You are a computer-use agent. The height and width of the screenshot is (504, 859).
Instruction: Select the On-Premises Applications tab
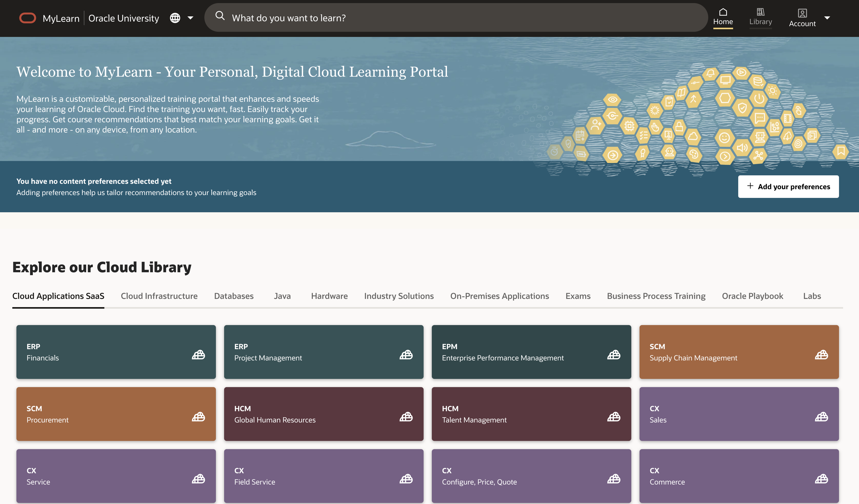pos(500,296)
